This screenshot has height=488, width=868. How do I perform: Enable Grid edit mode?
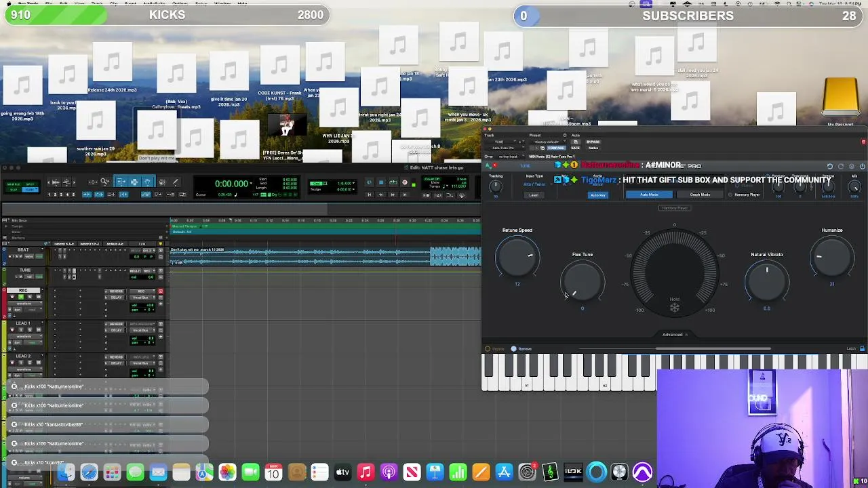30,190
